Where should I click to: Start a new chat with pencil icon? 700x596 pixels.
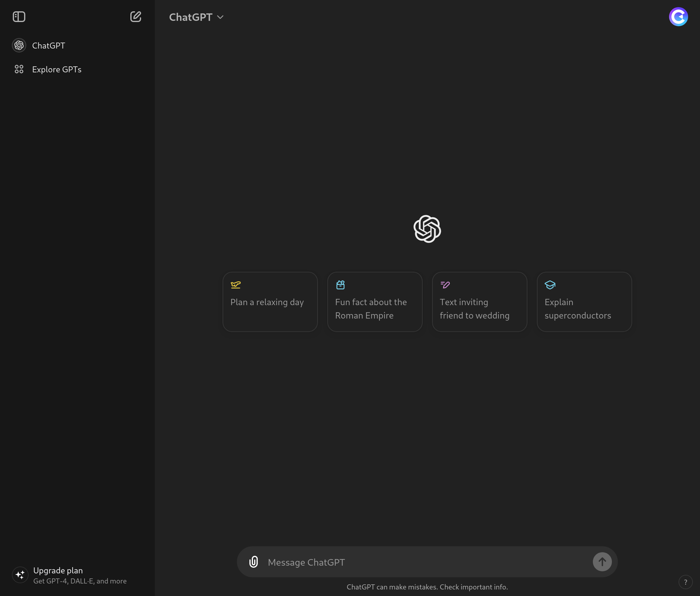pos(135,17)
